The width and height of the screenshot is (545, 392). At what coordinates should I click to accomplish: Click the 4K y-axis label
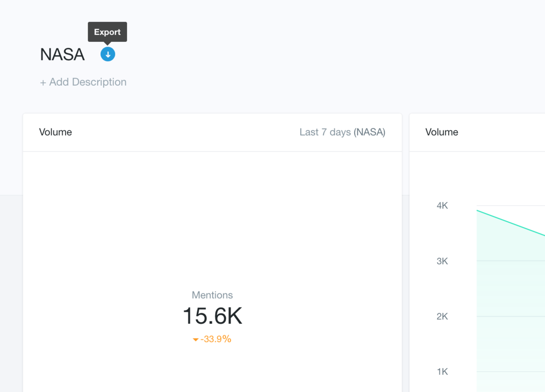(442, 206)
